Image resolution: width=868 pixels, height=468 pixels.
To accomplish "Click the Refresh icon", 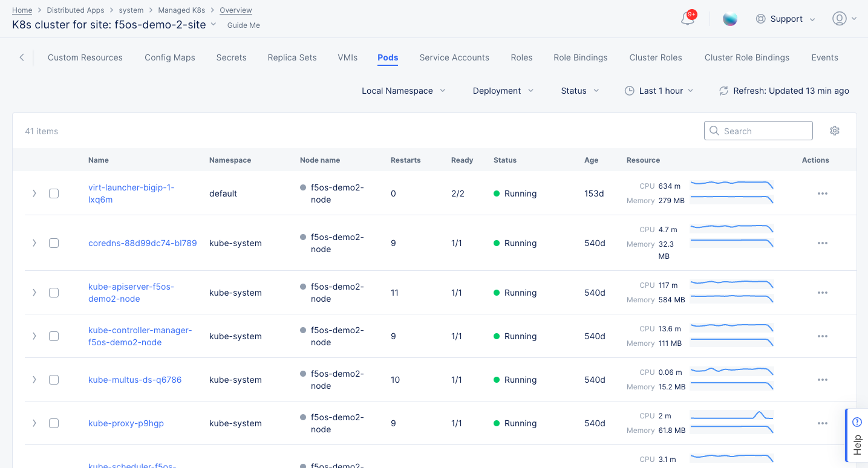I will [x=723, y=91].
